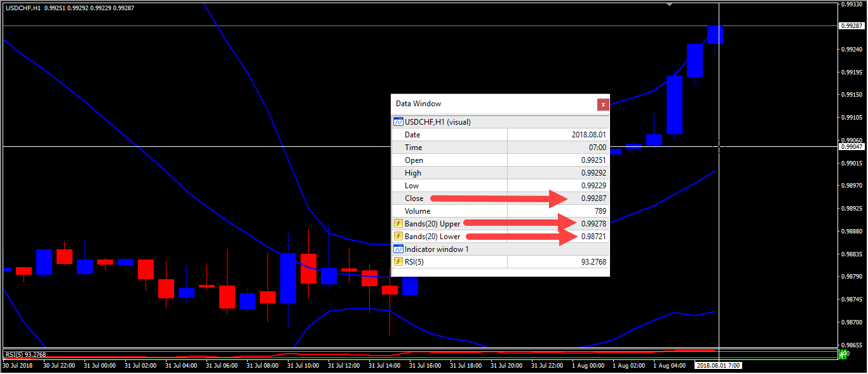
Task: Click the 0.98700 price axis label
Action: [851, 322]
